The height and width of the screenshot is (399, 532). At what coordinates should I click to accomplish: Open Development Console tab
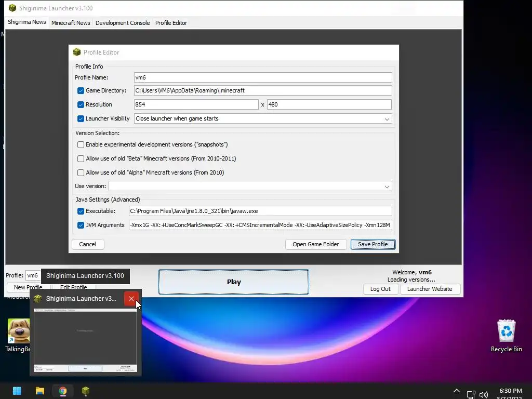click(123, 23)
